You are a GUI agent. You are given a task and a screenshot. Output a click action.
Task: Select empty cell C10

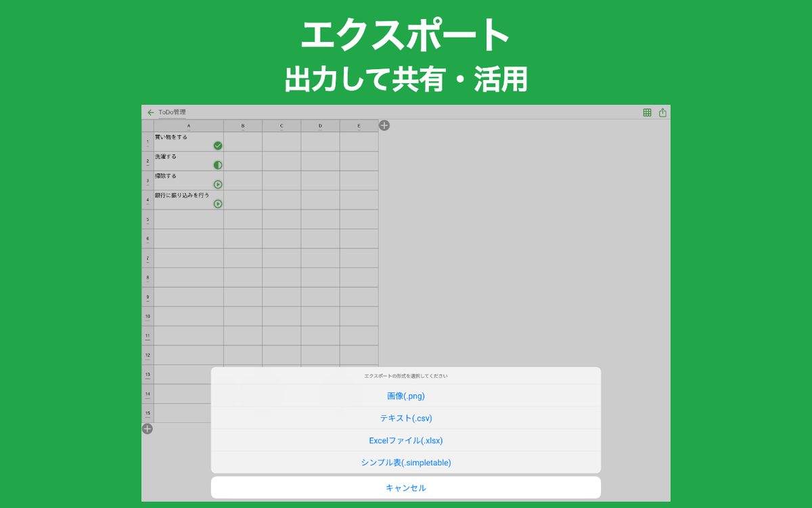point(281,316)
